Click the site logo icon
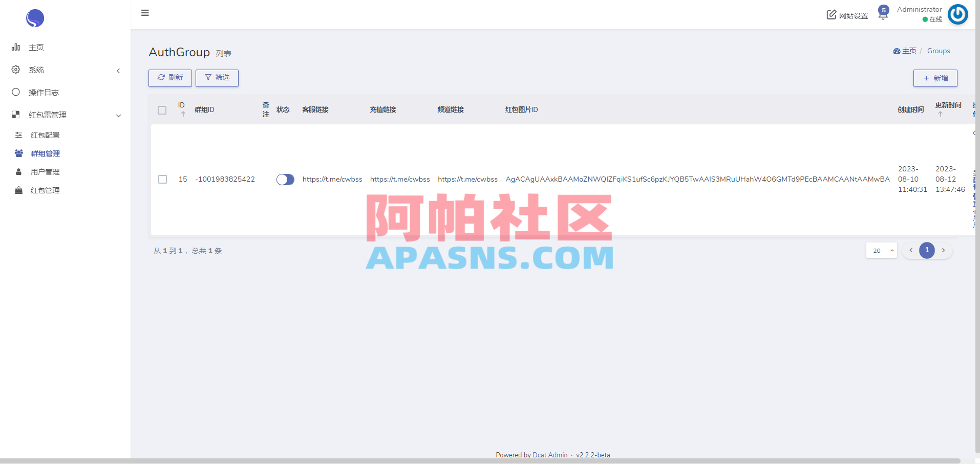This screenshot has height=464, width=980. click(x=35, y=18)
